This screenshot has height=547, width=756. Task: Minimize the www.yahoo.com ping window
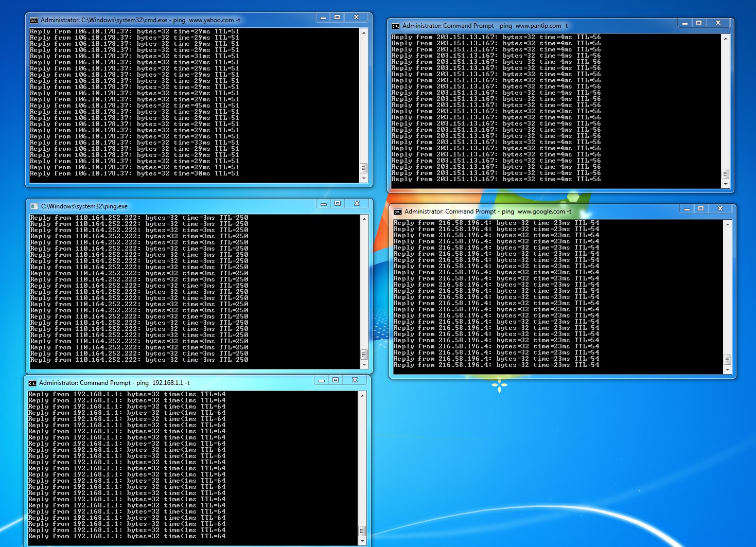click(x=323, y=18)
